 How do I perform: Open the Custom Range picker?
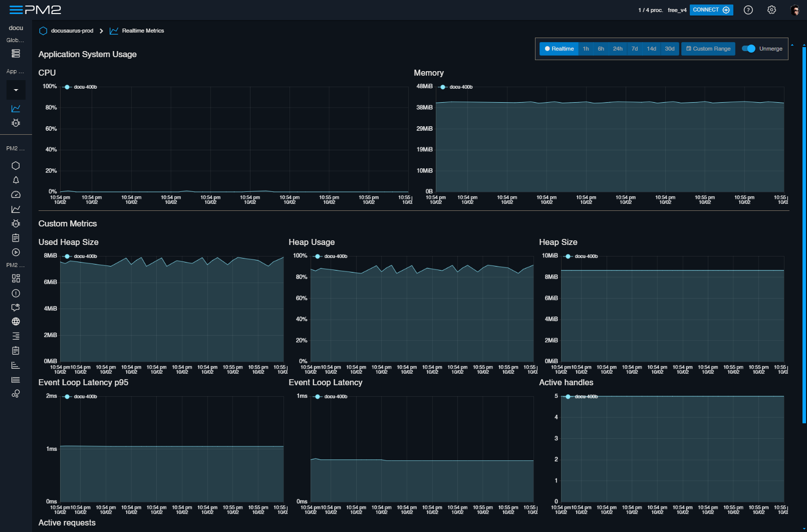point(708,49)
